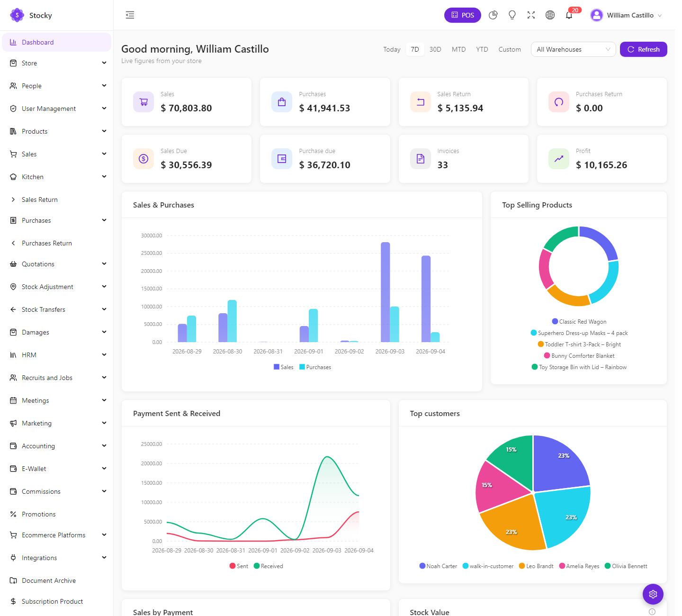The height and width of the screenshot is (616, 682).
Task: Click the Purchases bag icon in the Purchases card
Action: 282,102
